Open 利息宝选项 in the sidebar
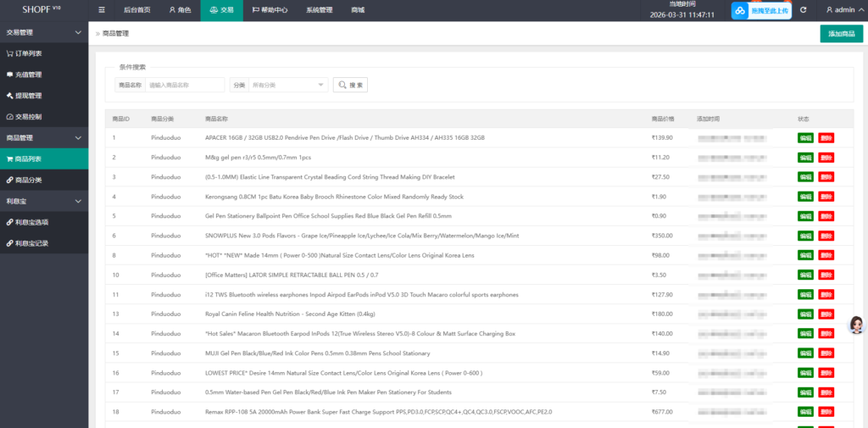 coord(31,222)
